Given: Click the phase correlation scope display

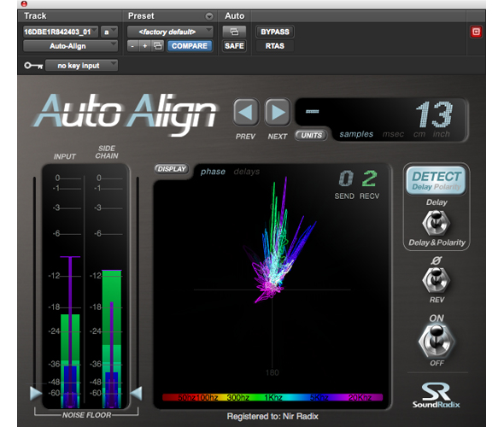Looking at the screenshot, I should click(x=273, y=286).
